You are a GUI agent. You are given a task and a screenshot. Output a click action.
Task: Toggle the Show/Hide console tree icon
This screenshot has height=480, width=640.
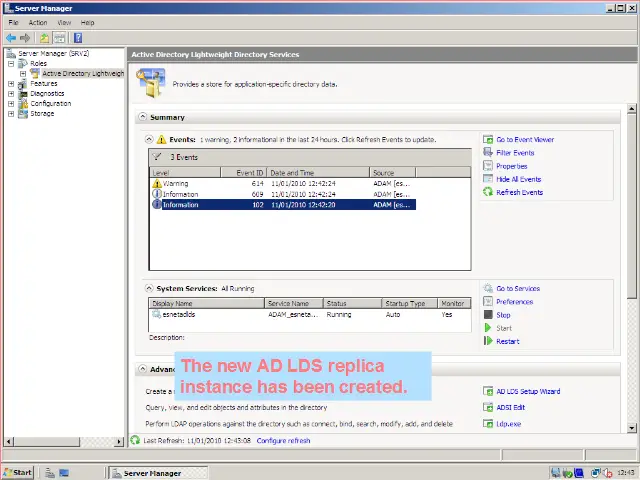pos(60,38)
